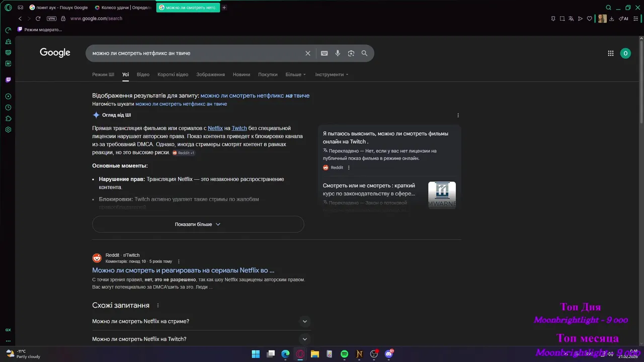Viewport: 644px width, 362px height.
Task: Open the Twitch moderator mode bookmark
Action: (40, 30)
